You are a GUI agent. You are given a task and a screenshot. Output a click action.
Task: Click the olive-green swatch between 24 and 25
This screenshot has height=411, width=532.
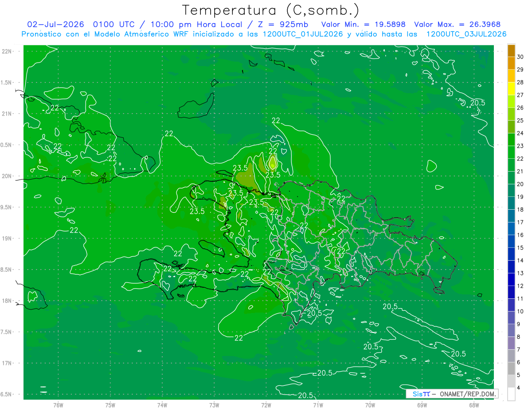tap(511, 127)
